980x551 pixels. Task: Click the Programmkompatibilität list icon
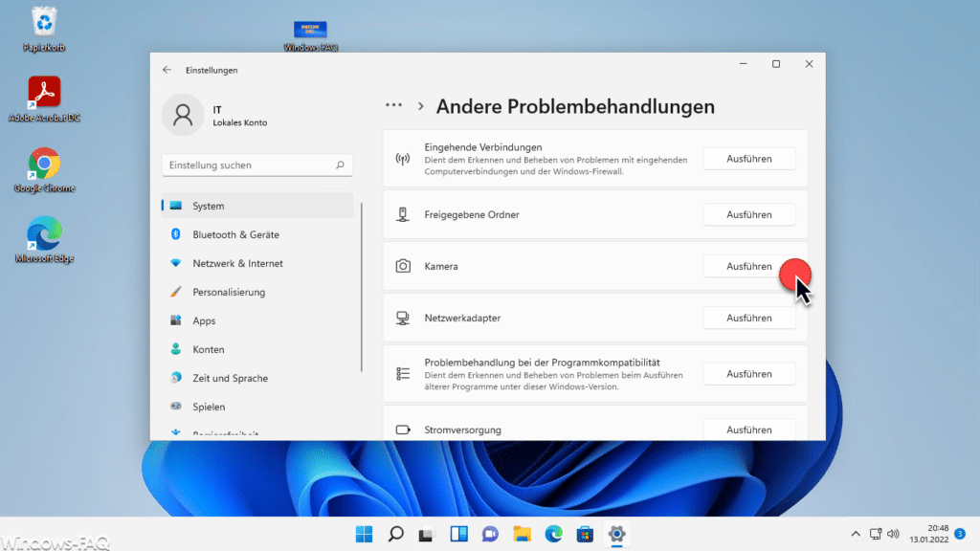403,374
